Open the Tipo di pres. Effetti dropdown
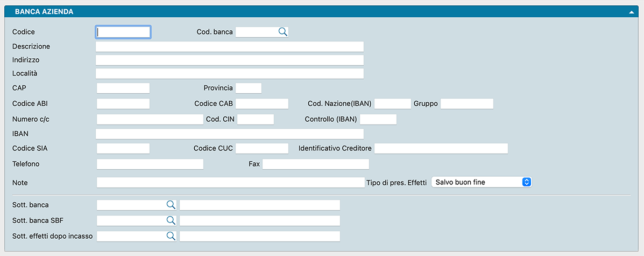Image resolution: width=644 pixels, height=256 pixels. [481, 182]
